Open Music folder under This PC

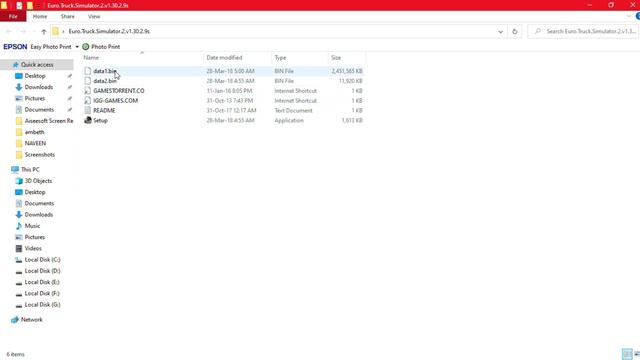click(32, 226)
